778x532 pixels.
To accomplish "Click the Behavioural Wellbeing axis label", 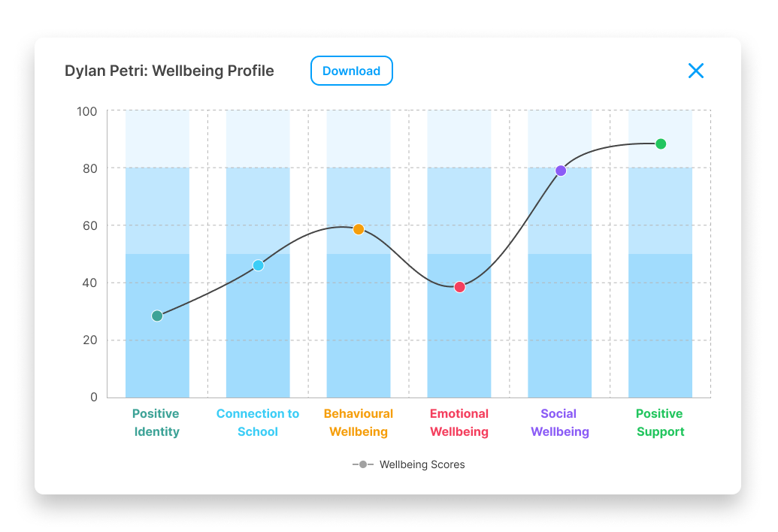I will (359, 421).
